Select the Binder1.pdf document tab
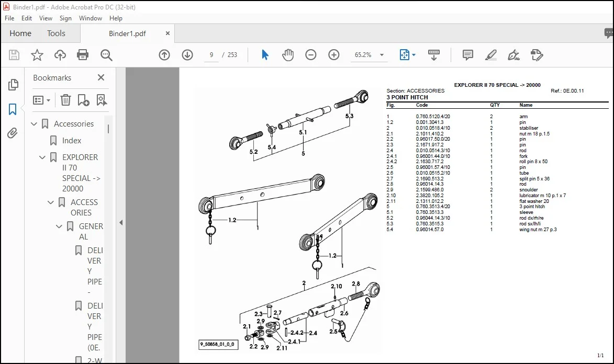Viewport: 614px width, 364px height. [x=127, y=33]
